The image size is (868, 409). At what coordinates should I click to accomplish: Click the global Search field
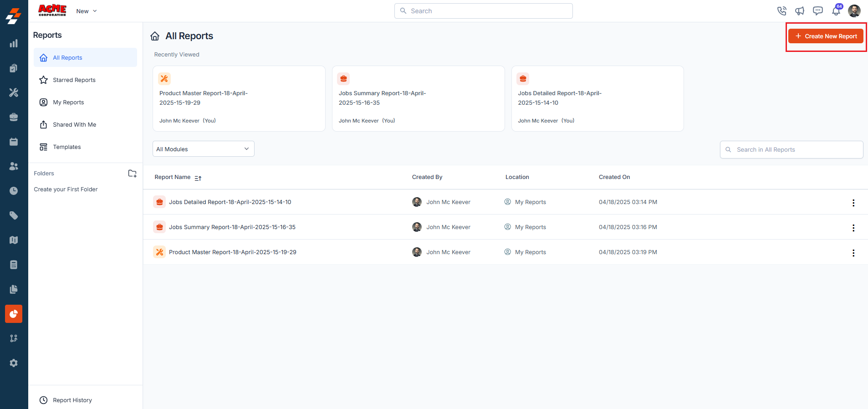(484, 11)
